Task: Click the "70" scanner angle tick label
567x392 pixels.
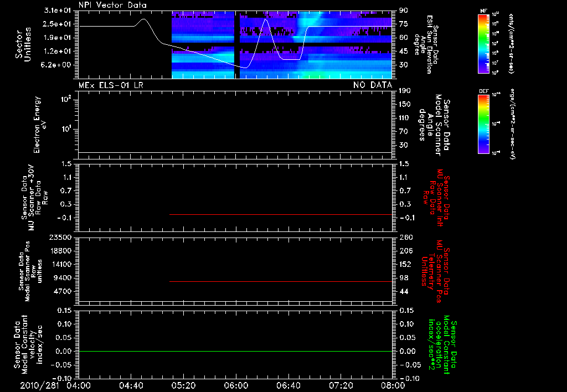Action: [x=404, y=132]
